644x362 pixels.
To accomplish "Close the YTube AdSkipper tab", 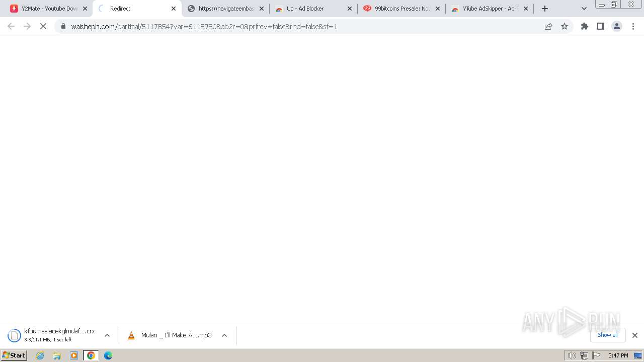I will coord(526,9).
